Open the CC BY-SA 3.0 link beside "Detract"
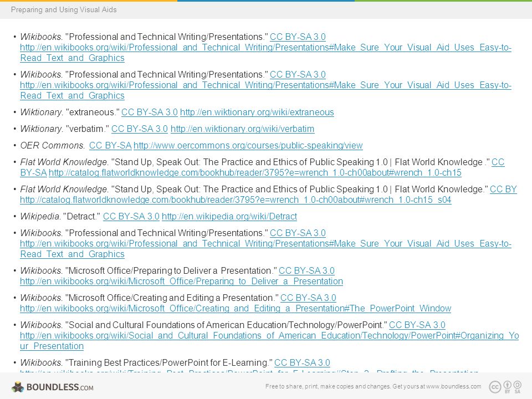This screenshot has width=532, height=399. [131, 217]
